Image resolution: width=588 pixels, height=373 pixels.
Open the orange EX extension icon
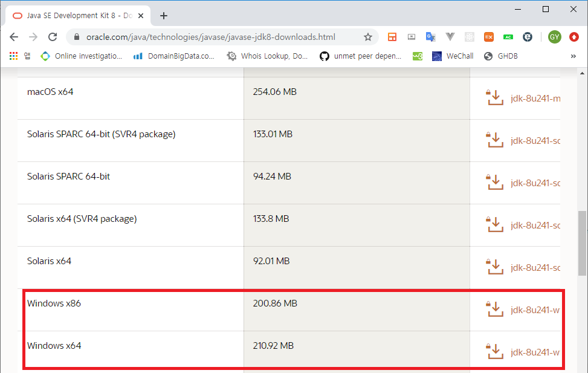(x=489, y=37)
